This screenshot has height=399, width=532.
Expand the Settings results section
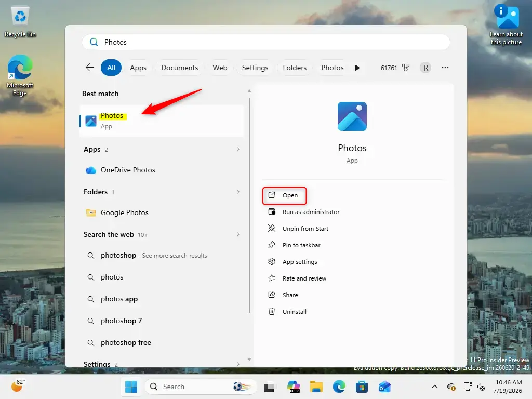[238, 364]
